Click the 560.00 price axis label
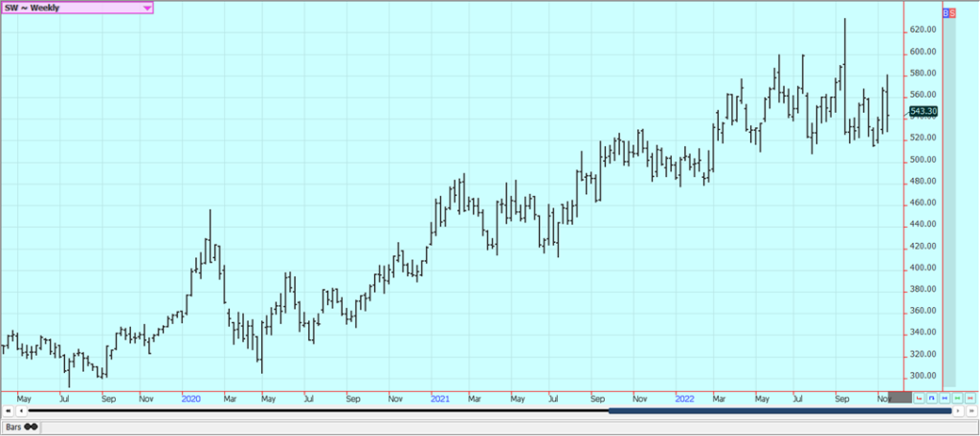Image resolution: width=980 pixels, height=436 pixels. pyautogui.click(x=923, y=95)
